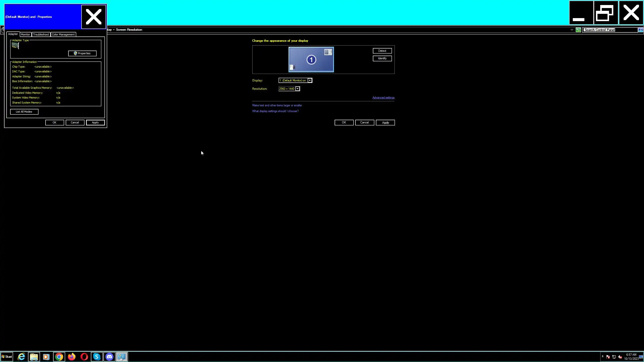Open the Resolution dropdown
Image resolution: width=644 pixels, height=362 pixels.
click(297, 89)
